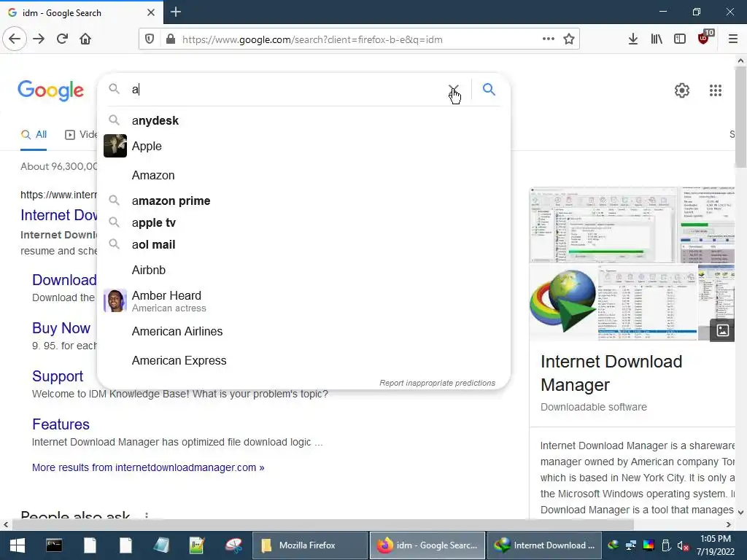Open the Buy Now sitelink
Screen dimensions: 747x560
[61, 328]
